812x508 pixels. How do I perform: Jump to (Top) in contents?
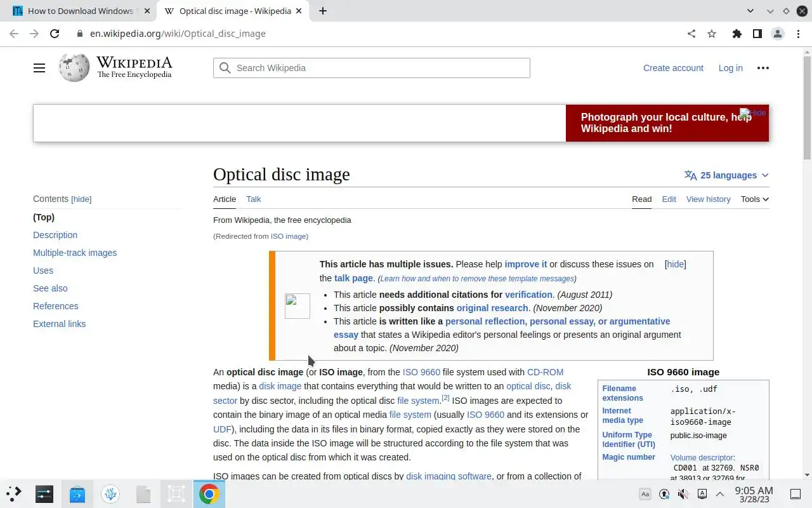(44, 217)
